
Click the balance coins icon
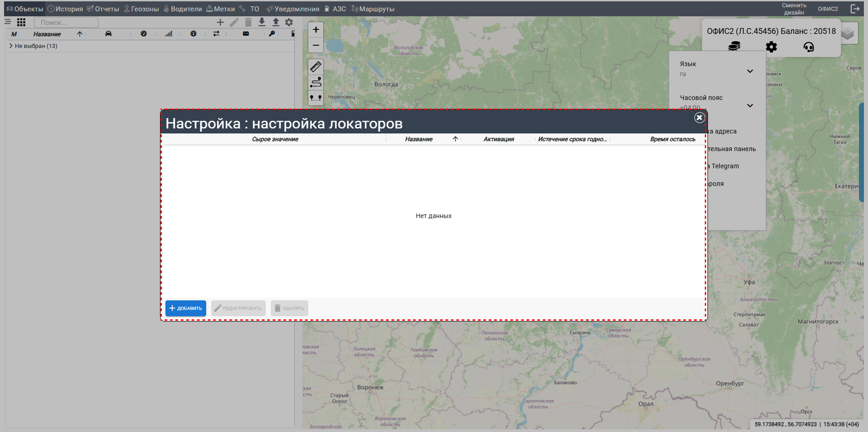(734, 46)
